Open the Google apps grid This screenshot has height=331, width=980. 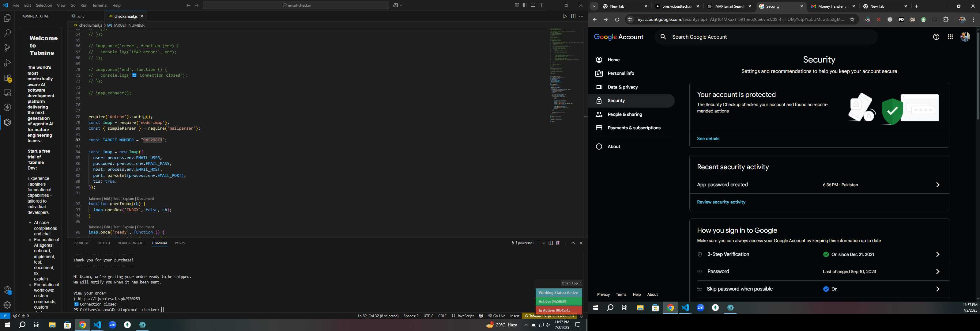click(x=950, y=37)
